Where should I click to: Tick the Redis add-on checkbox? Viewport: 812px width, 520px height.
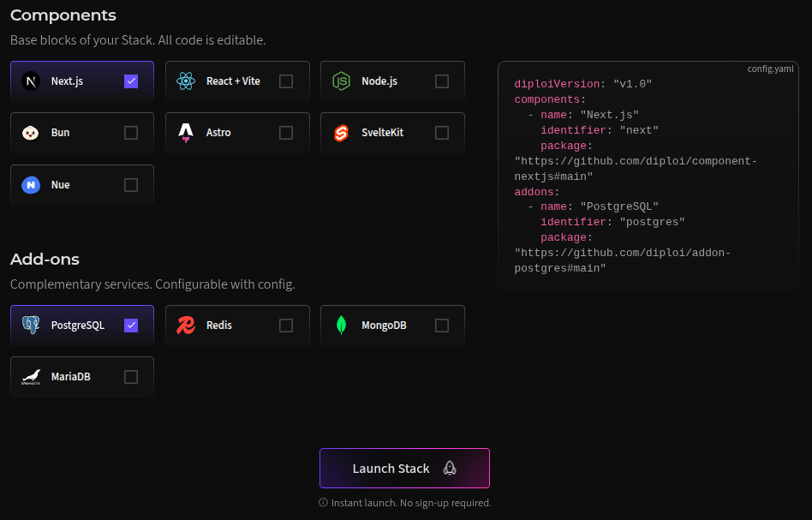pos(286,326)
